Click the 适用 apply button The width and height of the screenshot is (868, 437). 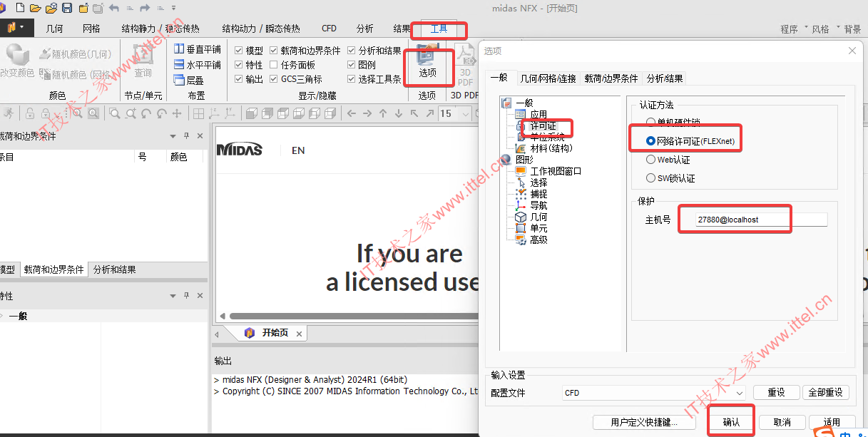pos(832,422)
